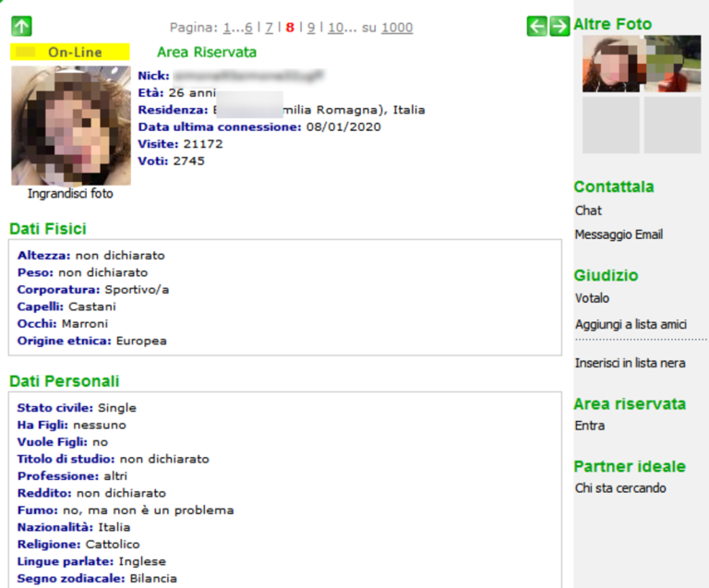709x588 pixels.
Task: Select Aggiungi a lista amici
Action: pos(631,324)
